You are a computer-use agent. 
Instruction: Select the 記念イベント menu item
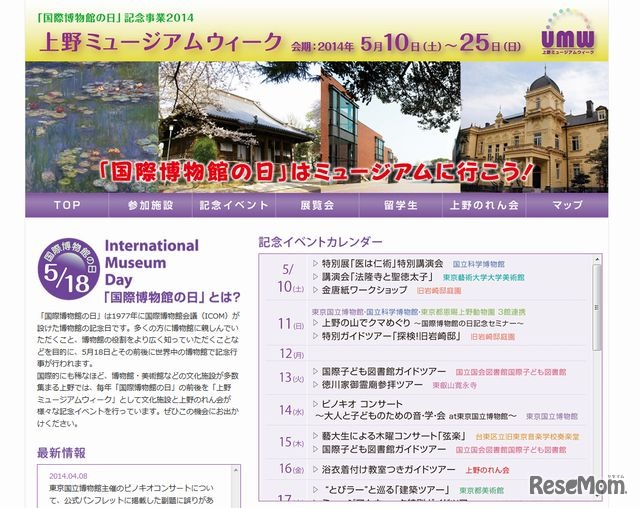234,205
